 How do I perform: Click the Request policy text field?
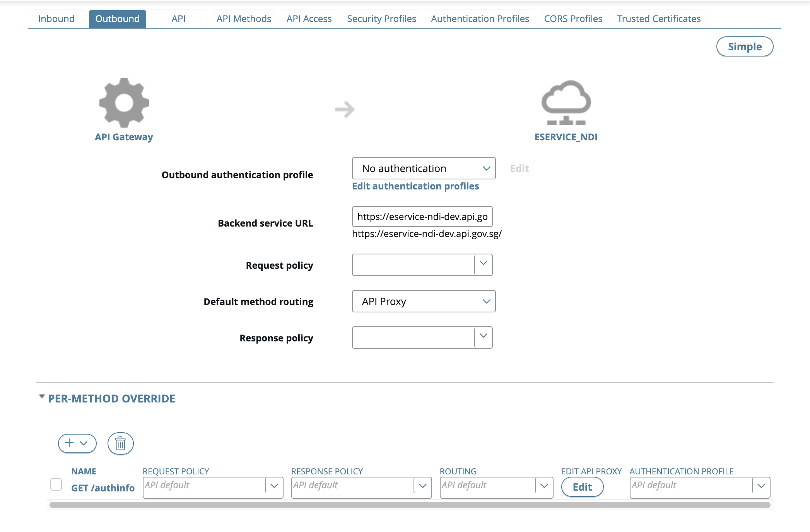pos(413,265)
